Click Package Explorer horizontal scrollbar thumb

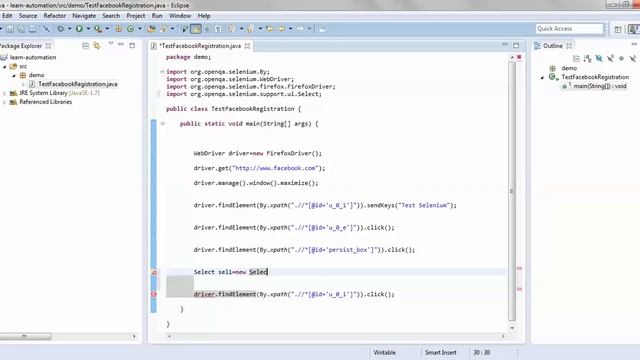(x=25, y=336)
